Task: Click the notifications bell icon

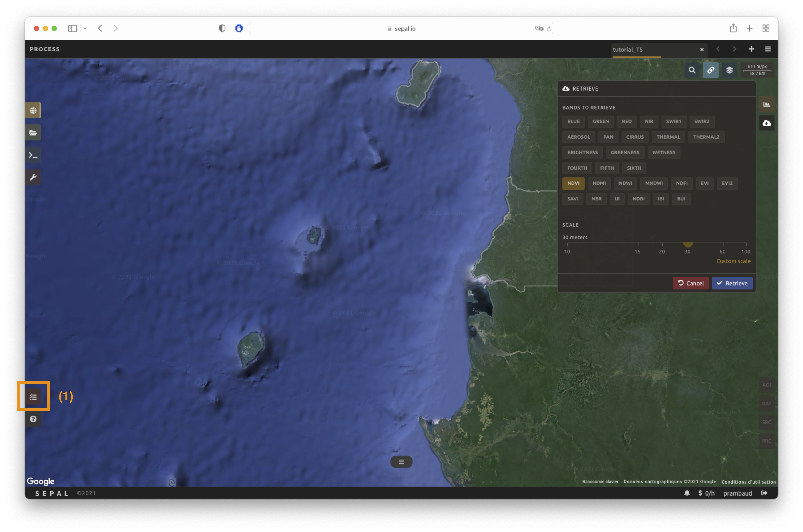Action: point(687,493)
